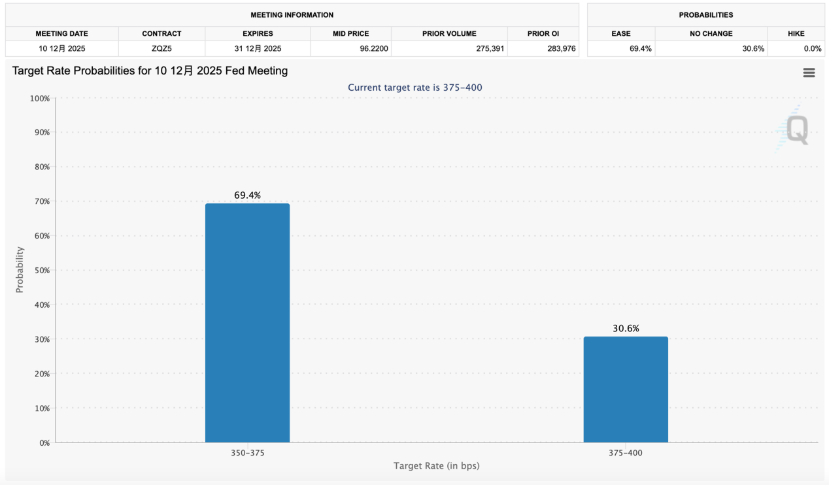Select the ZQZ5 contract cell
Image resolution: width=829 pixels, height=486 pixels.
(161, 48)
